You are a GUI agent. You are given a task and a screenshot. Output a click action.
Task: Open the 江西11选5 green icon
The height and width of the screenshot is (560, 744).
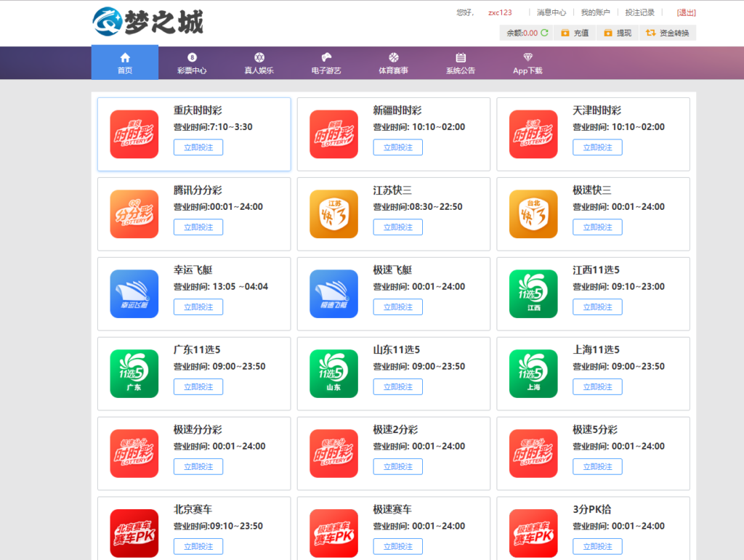click(x=533, y=293)
